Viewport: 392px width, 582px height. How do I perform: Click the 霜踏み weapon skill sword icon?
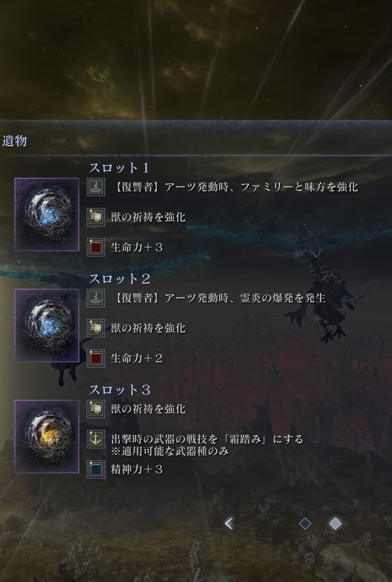point(96,439)
